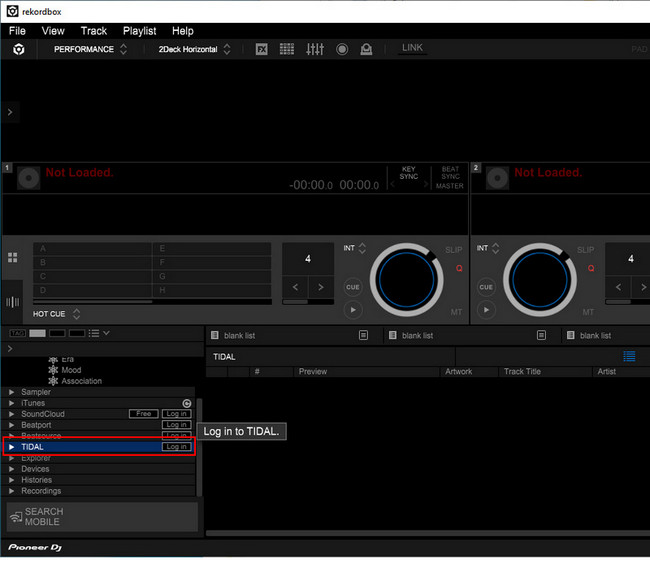Toggle quantize Q on deck 1
The width and height of the screenshot is (650, 564).
coord(459,268)
